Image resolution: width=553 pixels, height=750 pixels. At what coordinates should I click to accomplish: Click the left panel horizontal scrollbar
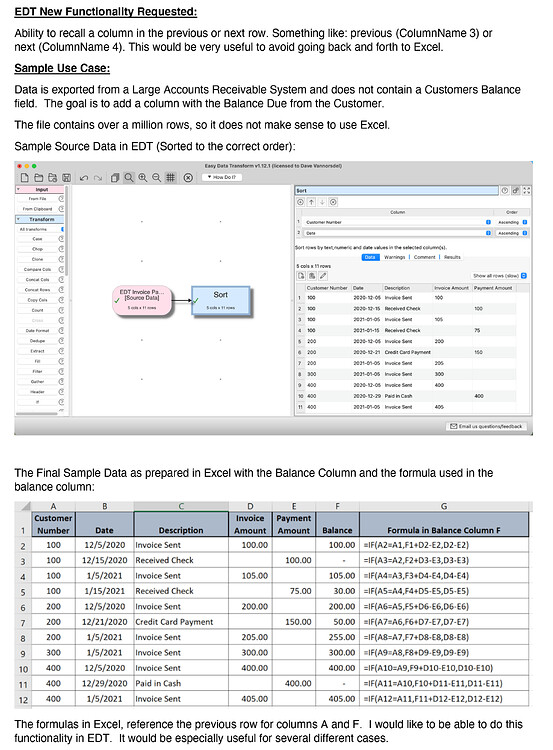(x=36, y=414)
